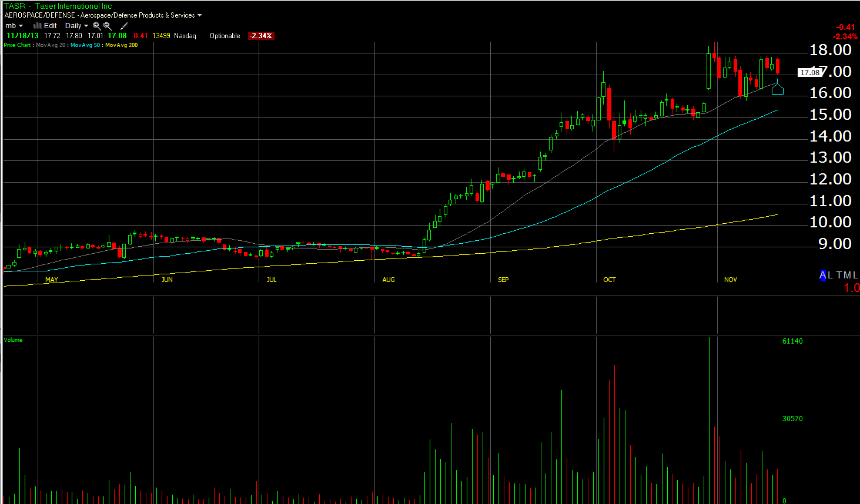Click the MovAvg 50 legend label
Screen dimensions: 860x504
tap(85, 45)
